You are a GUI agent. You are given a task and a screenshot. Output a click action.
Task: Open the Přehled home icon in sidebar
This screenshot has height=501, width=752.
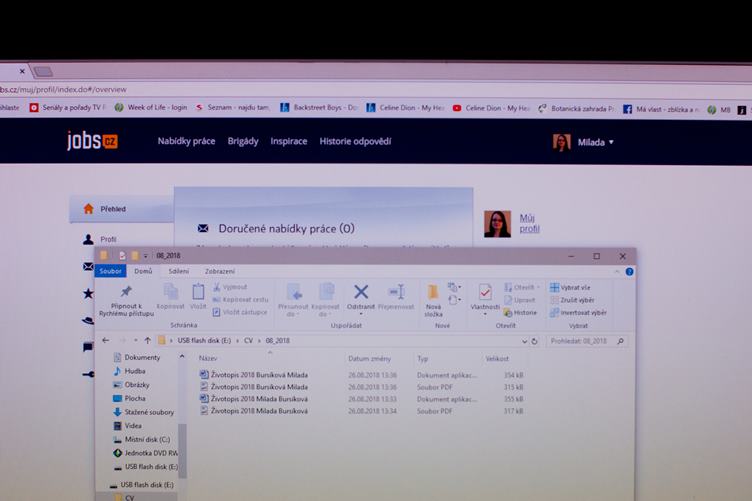click(x=88, y=209)
